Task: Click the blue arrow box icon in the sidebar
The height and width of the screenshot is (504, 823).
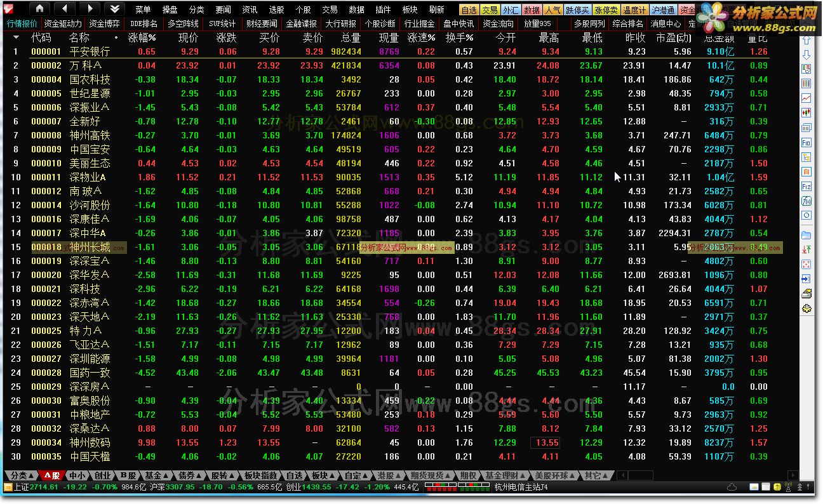Action: coord(806,279)
